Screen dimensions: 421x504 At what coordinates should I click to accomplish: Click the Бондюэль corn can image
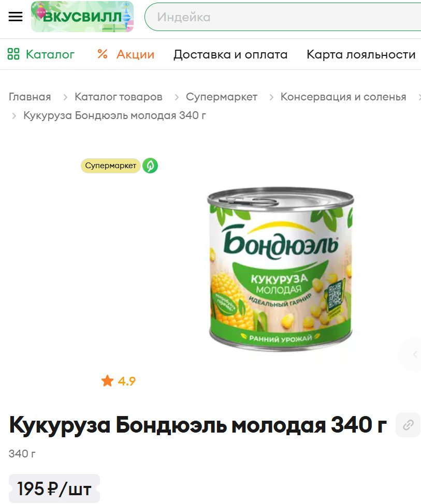pos(280,269)
